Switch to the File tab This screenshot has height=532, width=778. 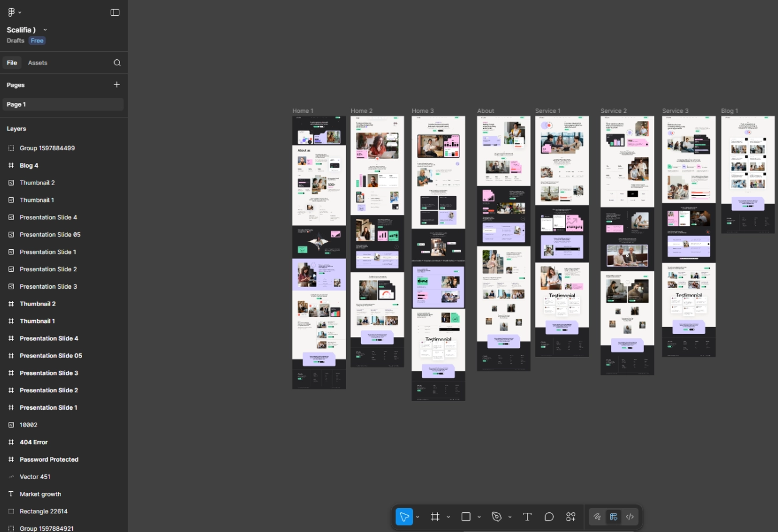12,63
